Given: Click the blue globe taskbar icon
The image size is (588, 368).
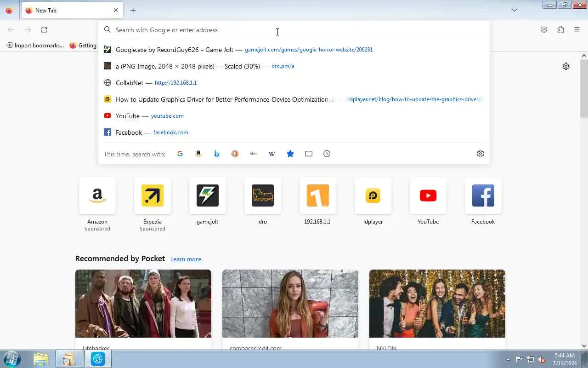Looking at the screenshot, I should [x=98, y=359].
